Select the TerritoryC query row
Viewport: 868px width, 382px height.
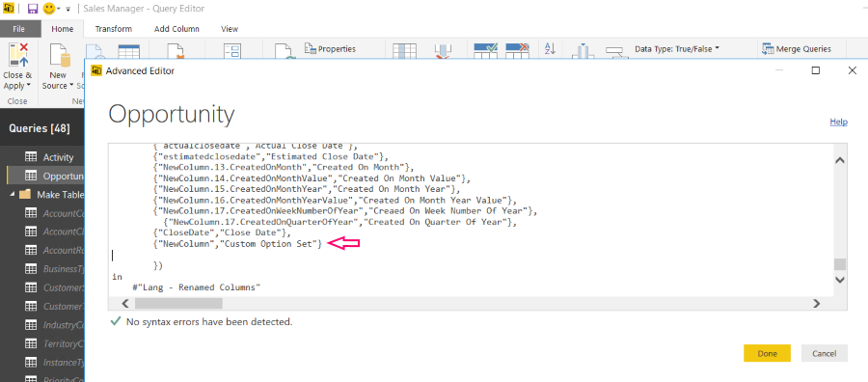pos(46,343)
